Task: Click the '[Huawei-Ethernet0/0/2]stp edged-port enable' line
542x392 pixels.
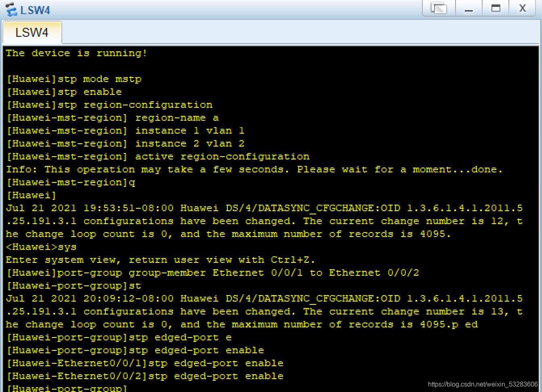Action: 145,376
